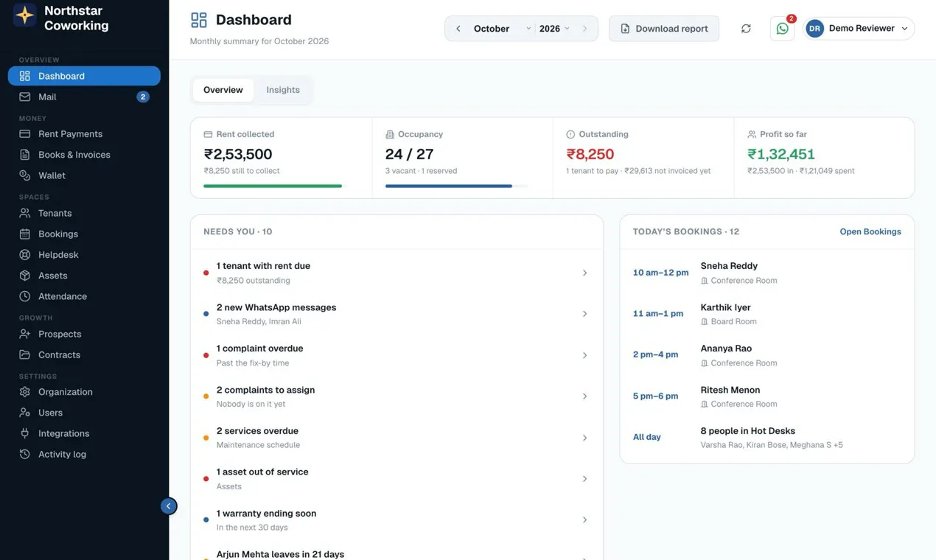Open the Users menu item
Screen dimensions: 936x560
[x=84, y=413]
